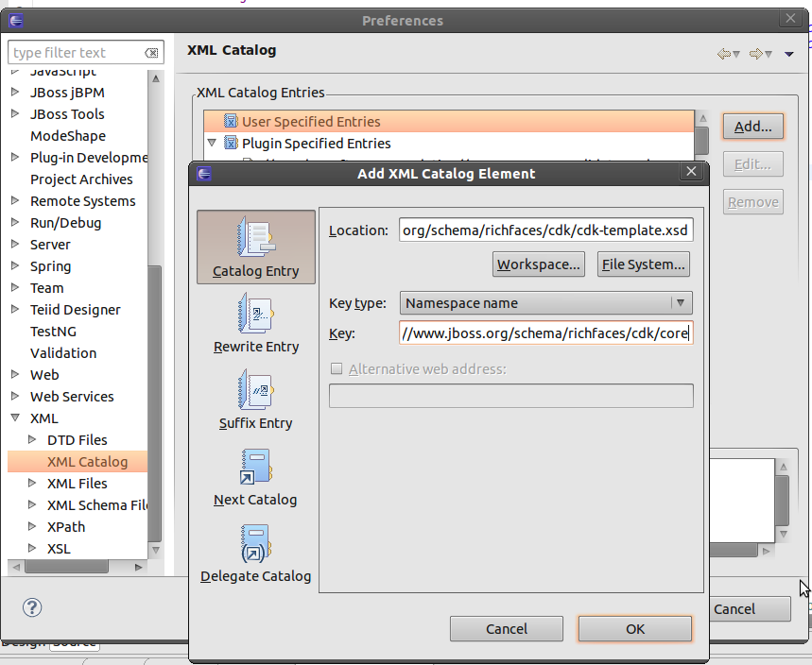Open the Key type dropdown
The width and height of the screenshot is (812, 665).
tap(545, 302)
